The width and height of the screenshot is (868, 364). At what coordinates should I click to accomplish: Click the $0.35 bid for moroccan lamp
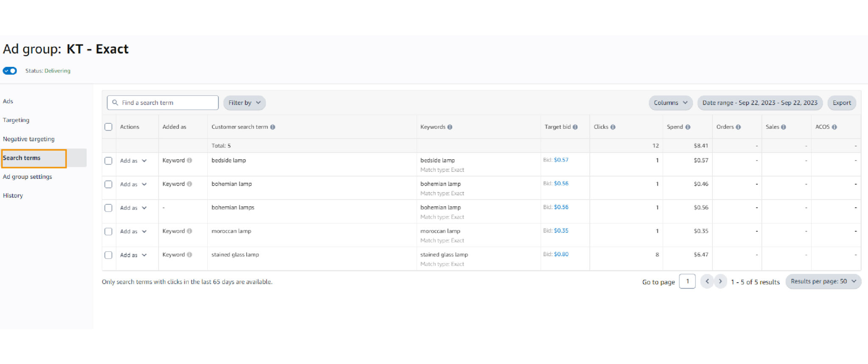tap(561, 231)
